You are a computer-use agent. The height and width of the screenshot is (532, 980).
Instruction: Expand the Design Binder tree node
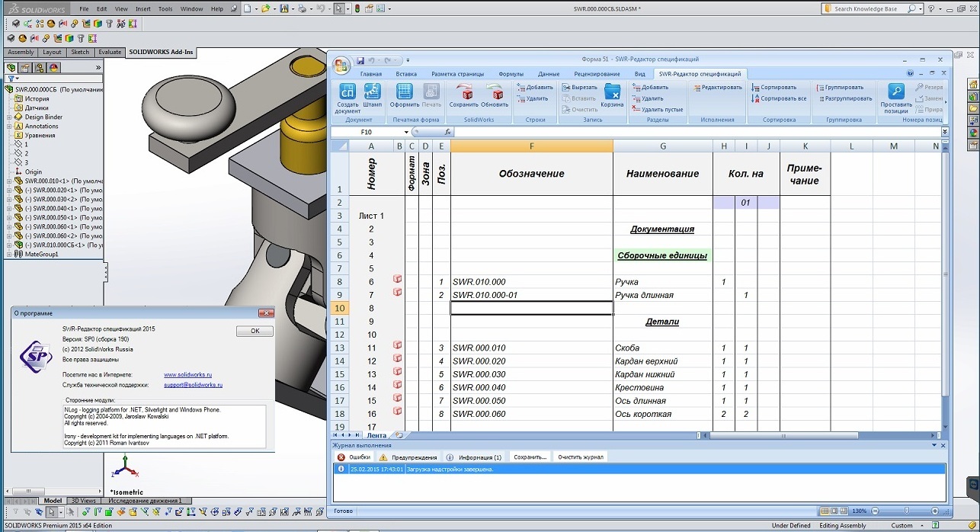pyautogui.click(x=9, y=117)
